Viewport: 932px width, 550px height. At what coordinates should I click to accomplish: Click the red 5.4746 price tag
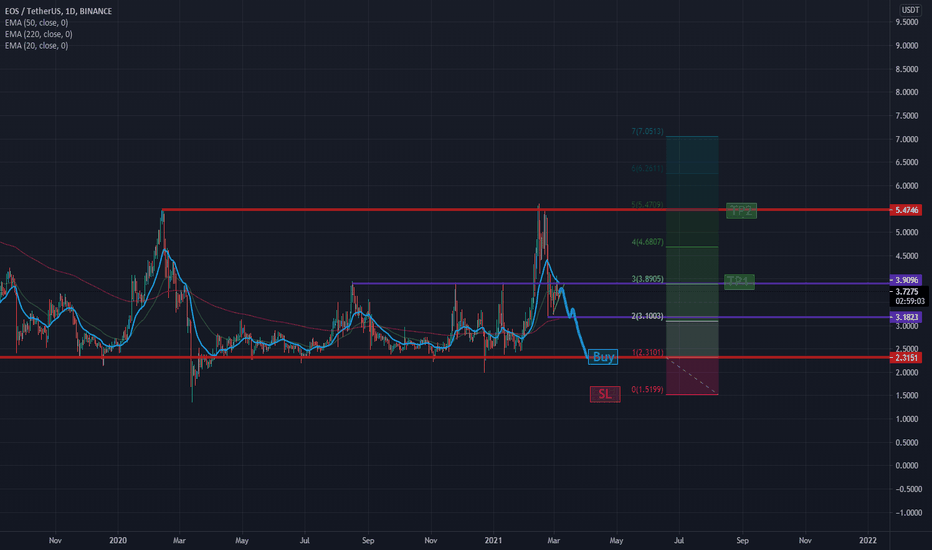[906, 210]
